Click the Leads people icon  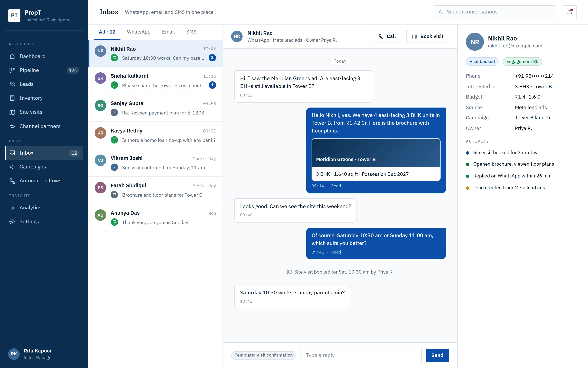tap(12, 84)
